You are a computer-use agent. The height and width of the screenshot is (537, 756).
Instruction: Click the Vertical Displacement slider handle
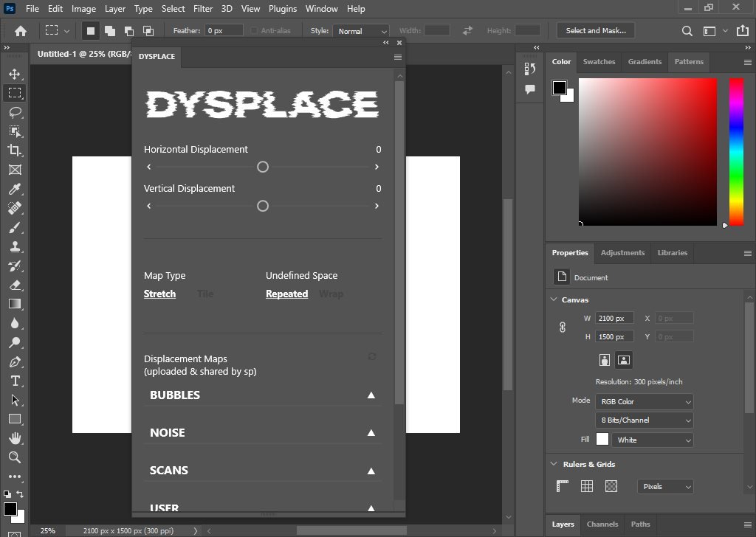coord(263,206)
